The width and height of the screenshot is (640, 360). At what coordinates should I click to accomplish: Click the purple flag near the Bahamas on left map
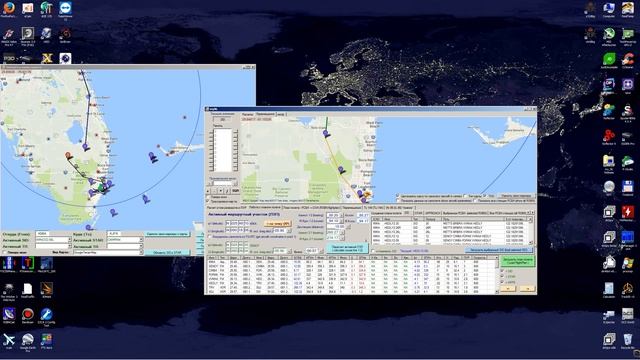[x=153, y=157]
